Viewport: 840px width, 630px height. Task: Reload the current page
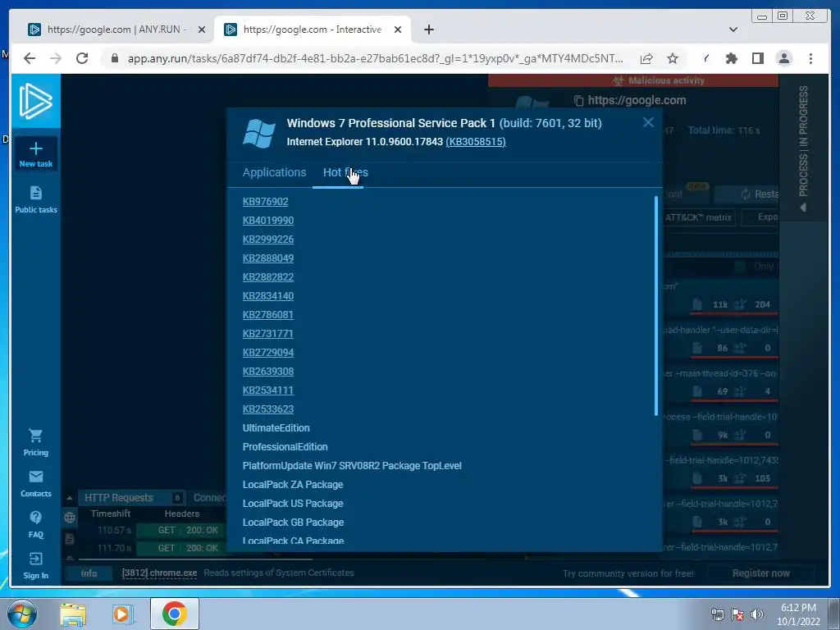coord(82,58)
